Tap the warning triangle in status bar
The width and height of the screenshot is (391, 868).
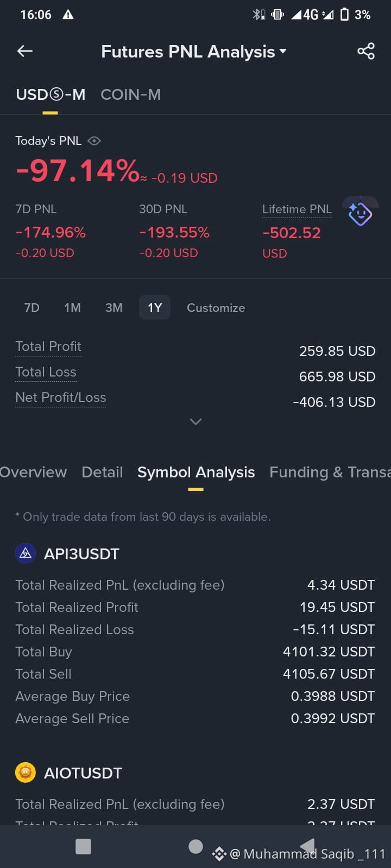[x=68, y=15]
